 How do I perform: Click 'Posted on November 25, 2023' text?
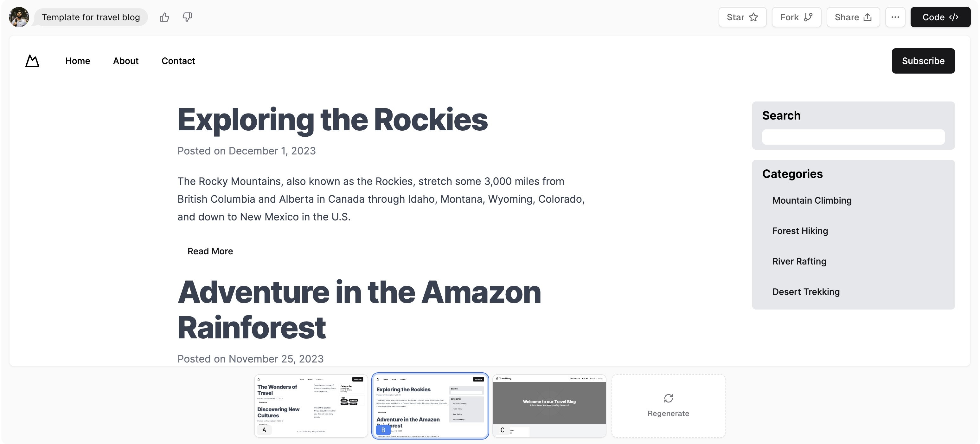tap(250, 359)
